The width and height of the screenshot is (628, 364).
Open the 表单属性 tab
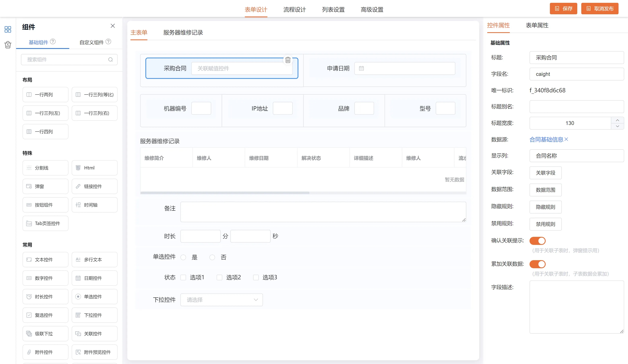pyautogui.click(x=537, y=25)
